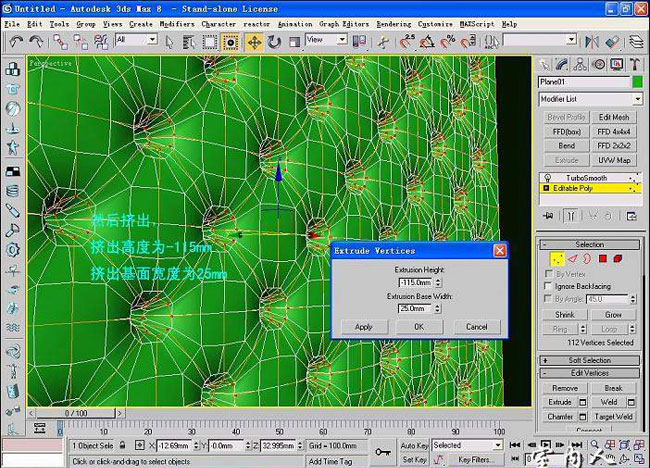
Task: Choose Rectangular Selection Region icon
Action: click(x=209, y=42)
